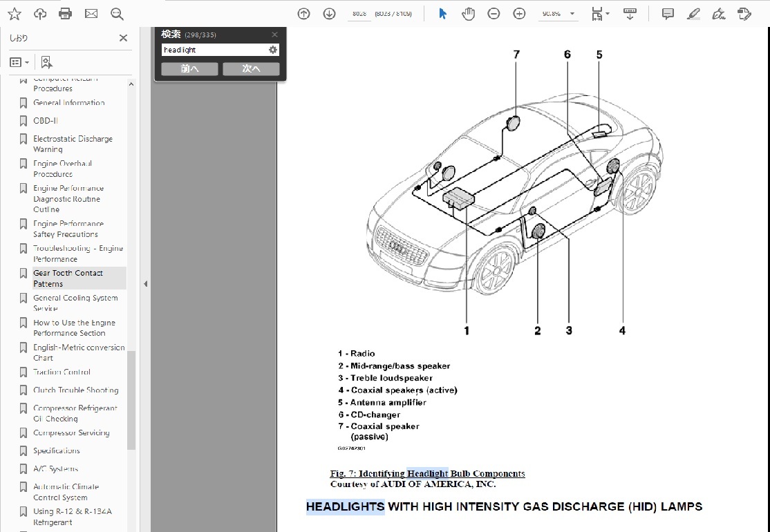Open the bookmarks panel options dropdown

pyautogui.click(x=19, y=62)
